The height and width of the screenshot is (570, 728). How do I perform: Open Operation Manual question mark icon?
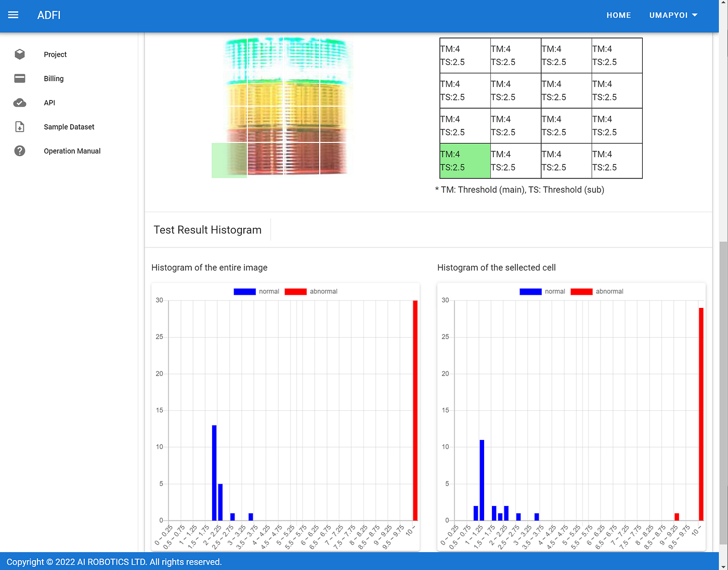[x=20, y=151]
